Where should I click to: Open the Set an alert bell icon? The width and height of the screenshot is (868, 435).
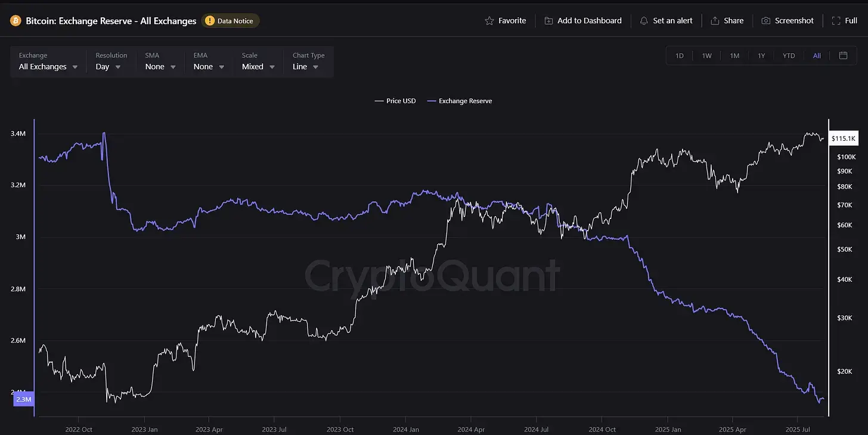[644, 20]
